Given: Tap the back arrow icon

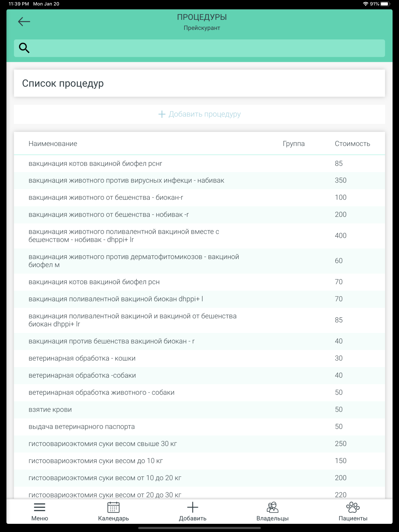Looking at the screenshot, I should click(x=24, y=22).
